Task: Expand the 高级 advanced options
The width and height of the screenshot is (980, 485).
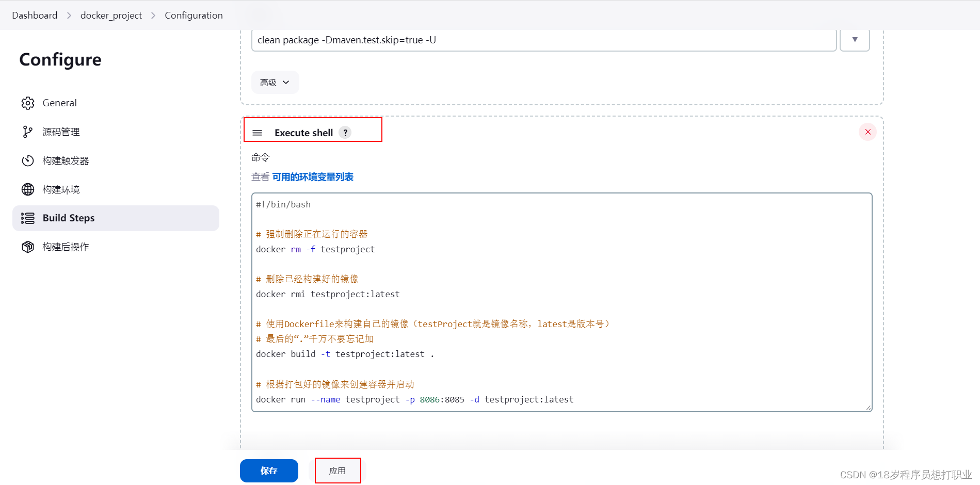Action: click(x=275, y=83)
